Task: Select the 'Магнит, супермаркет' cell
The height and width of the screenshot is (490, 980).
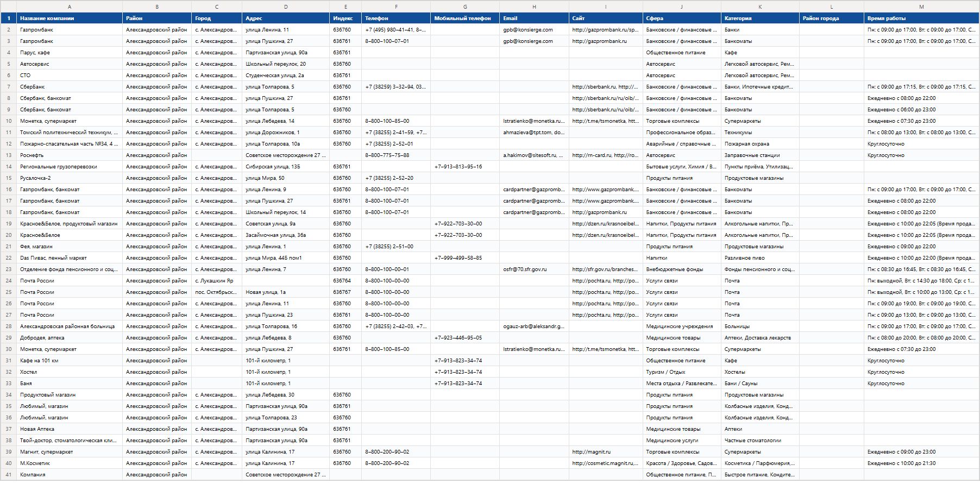Action: (x=70, y=452)
